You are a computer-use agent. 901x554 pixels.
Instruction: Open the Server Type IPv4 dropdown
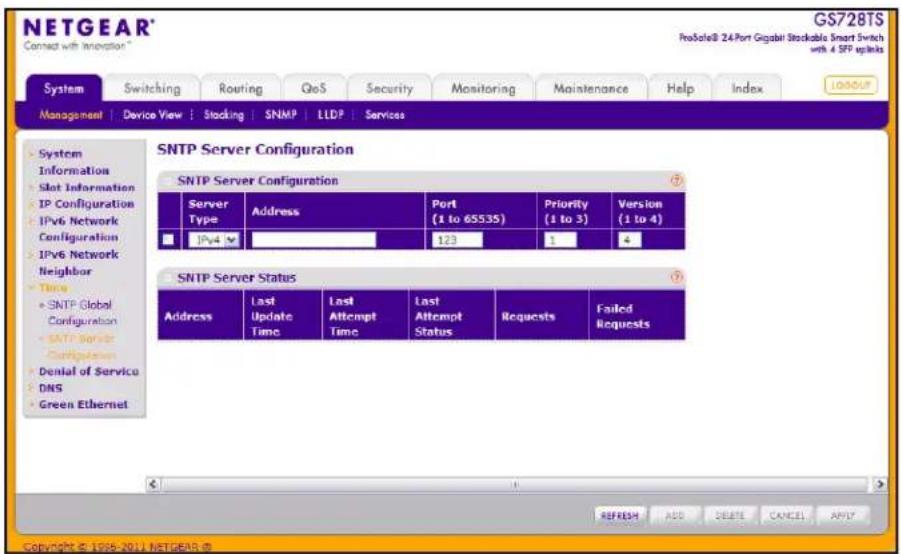(x=214, y=240)
